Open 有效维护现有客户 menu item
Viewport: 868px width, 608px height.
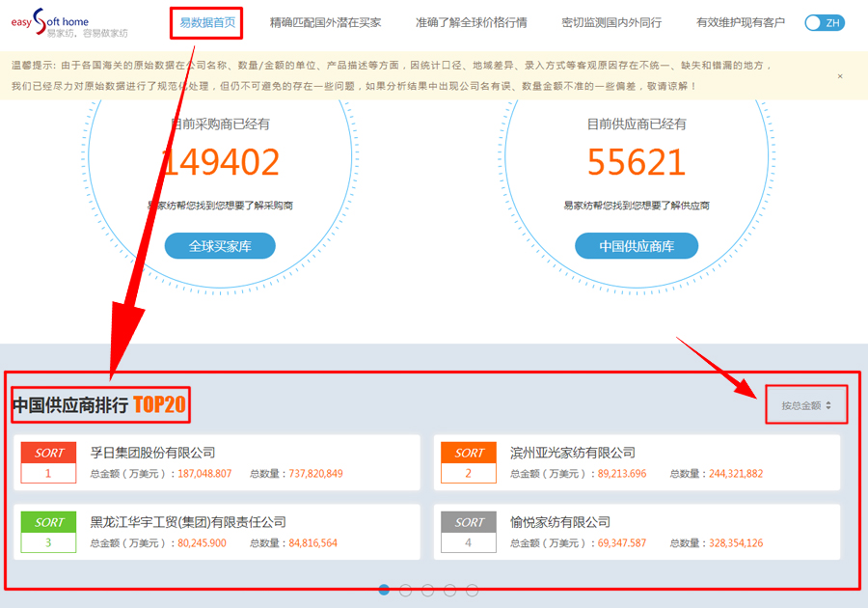click(x=741, y=23)
